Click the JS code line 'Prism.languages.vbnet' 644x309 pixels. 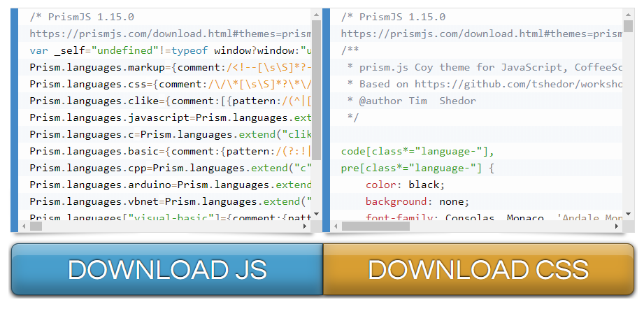coord(171,202)
